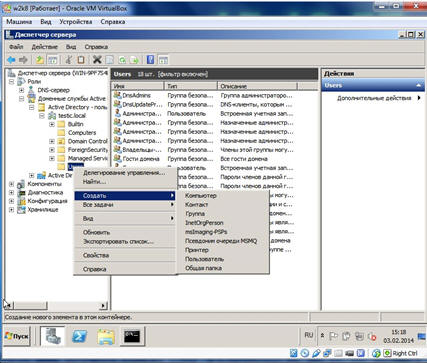
Task: Open command prompt taskbar icon
Action: click(x=132, y=336)
